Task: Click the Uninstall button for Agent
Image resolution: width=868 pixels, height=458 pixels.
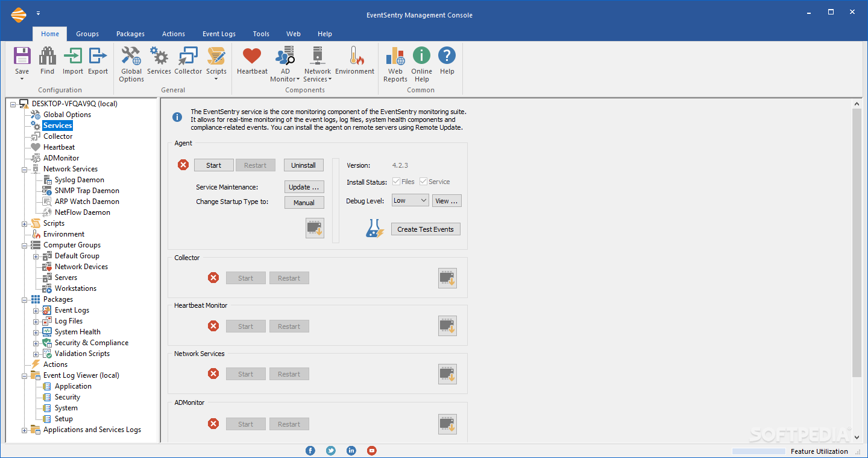Action: [304, 165]
